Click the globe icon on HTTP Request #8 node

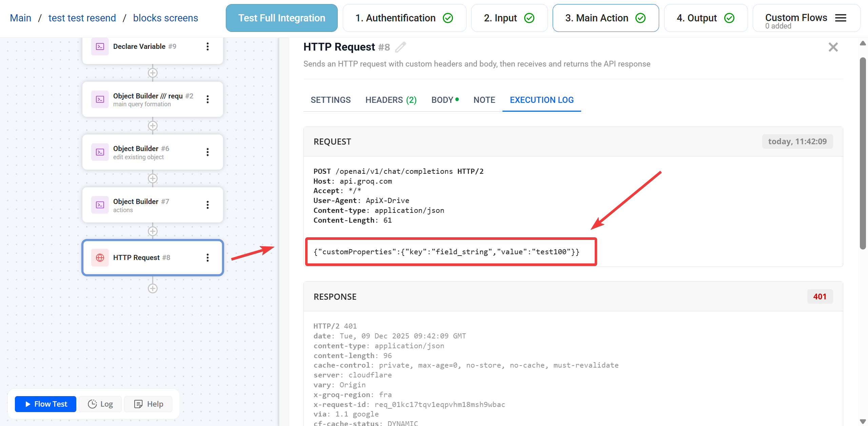pos(100,258)
